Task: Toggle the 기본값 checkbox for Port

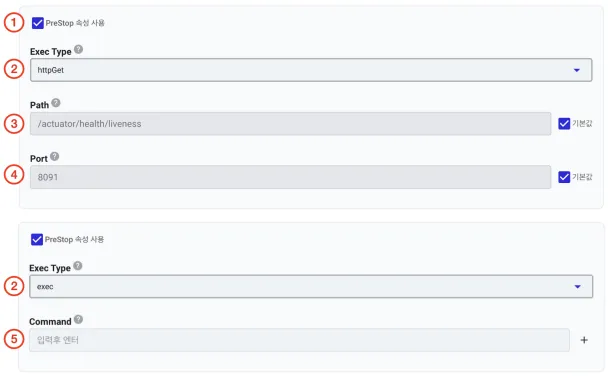Action: click(x=564, y=177)
